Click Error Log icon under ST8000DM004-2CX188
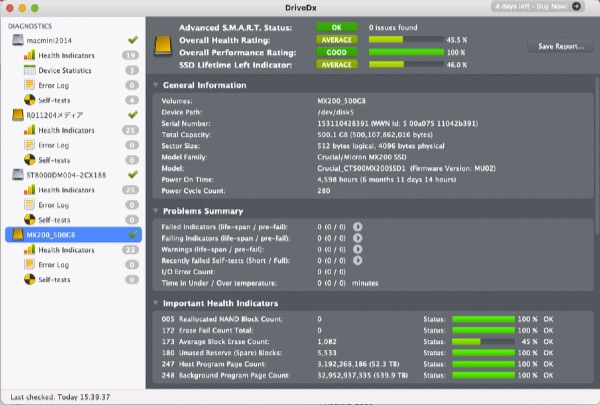Image resolution: width=600 pixels, height=405 pixels. click(x=29, y=205)
